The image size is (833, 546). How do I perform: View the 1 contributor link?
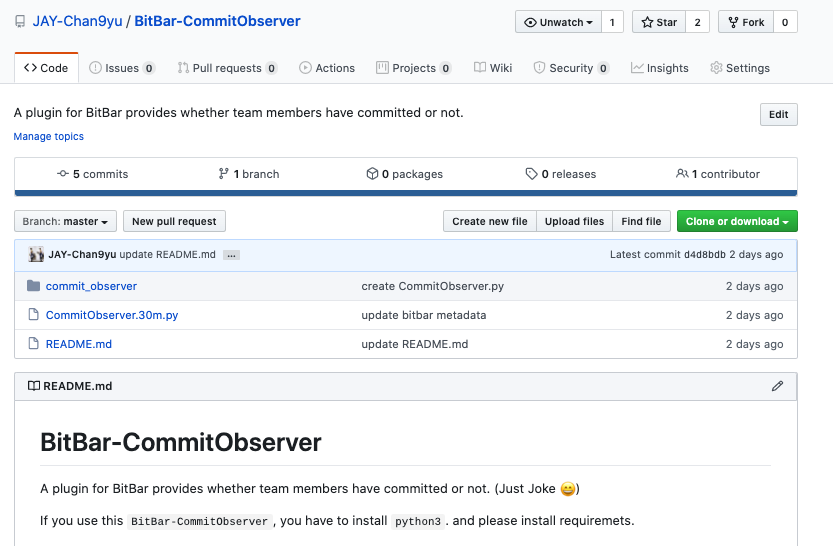pos(718,174)
